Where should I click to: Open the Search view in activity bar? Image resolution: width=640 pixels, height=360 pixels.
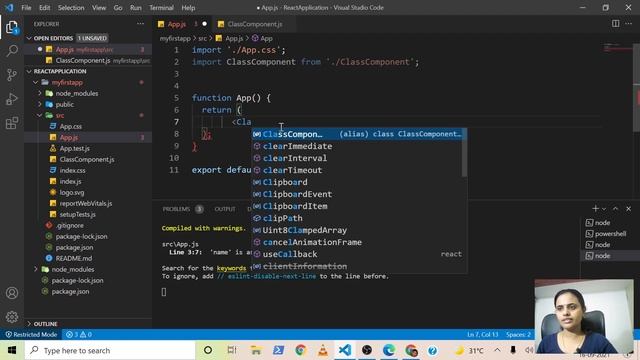[x=12, y=51]
